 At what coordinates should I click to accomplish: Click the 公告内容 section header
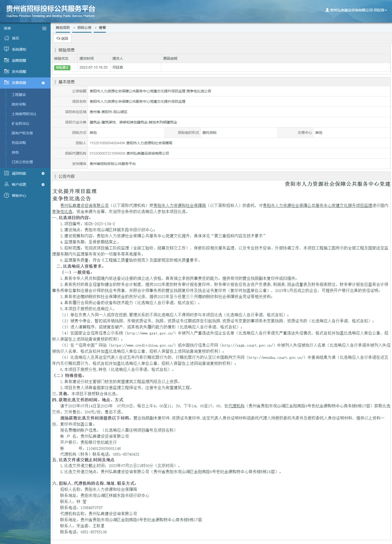click(67, 176)
